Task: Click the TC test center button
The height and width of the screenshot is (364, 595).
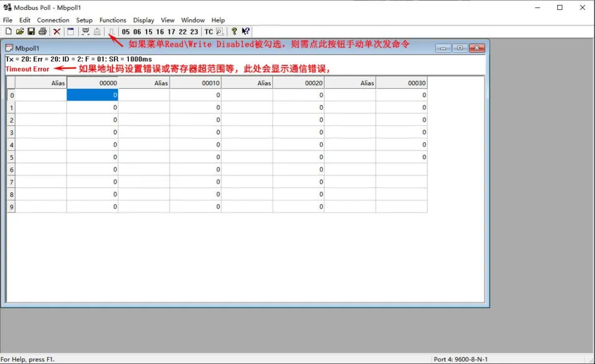Action: coord(209,32)
